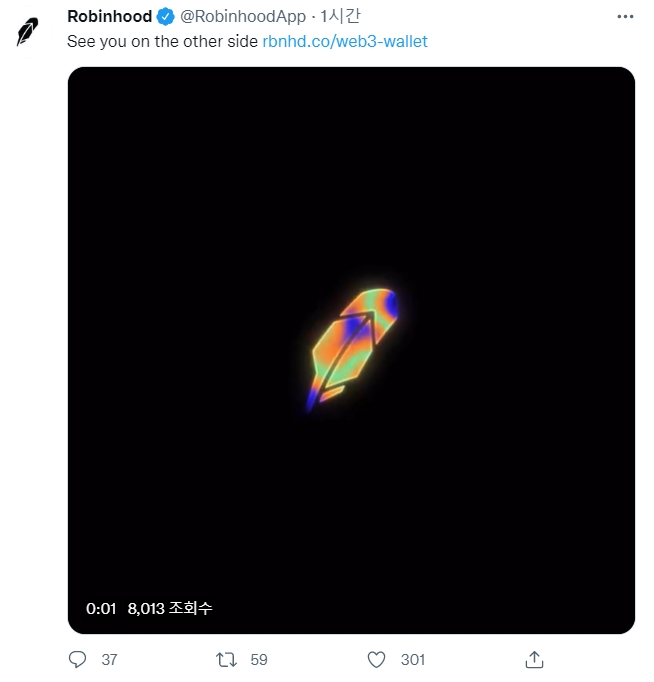The image size is (654, 682).
Task: Click the Robinhood feather profile avatar
Action: pyautogui.click(x=27, y=31)
